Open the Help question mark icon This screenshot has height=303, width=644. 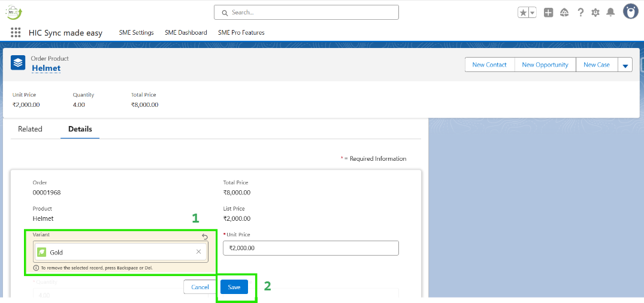pyautogui.click(x=580, y=13)
